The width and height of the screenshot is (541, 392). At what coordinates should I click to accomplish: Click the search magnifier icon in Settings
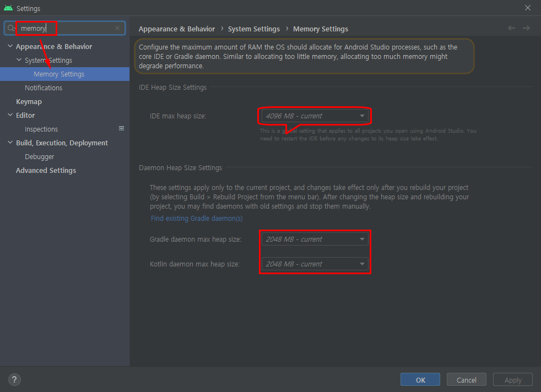point(11,28)
